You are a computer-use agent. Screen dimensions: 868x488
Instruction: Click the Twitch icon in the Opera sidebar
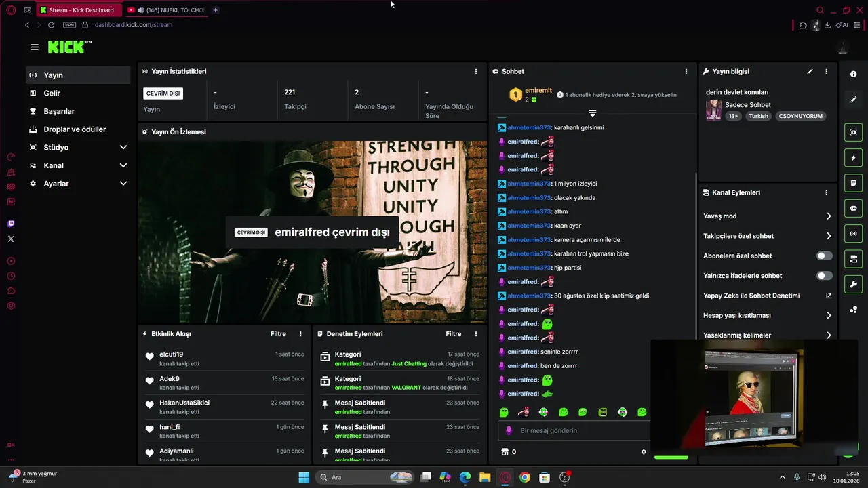pos(11,224)
